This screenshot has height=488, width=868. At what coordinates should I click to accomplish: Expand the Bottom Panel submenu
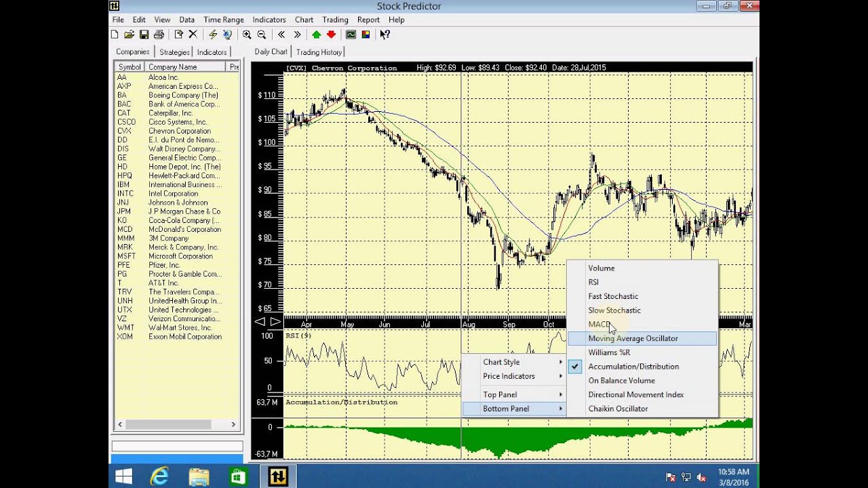click(x=514, y=409)
